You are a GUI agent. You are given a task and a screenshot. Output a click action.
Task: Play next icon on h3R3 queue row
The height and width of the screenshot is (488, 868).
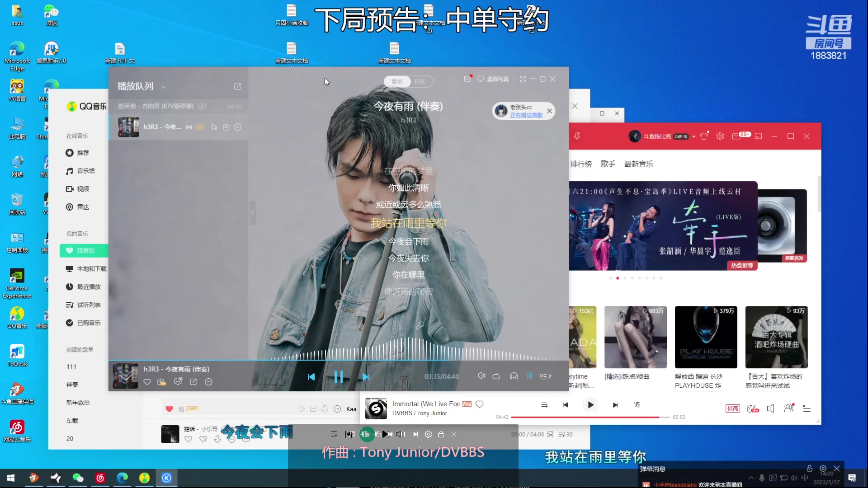(214, 127)
